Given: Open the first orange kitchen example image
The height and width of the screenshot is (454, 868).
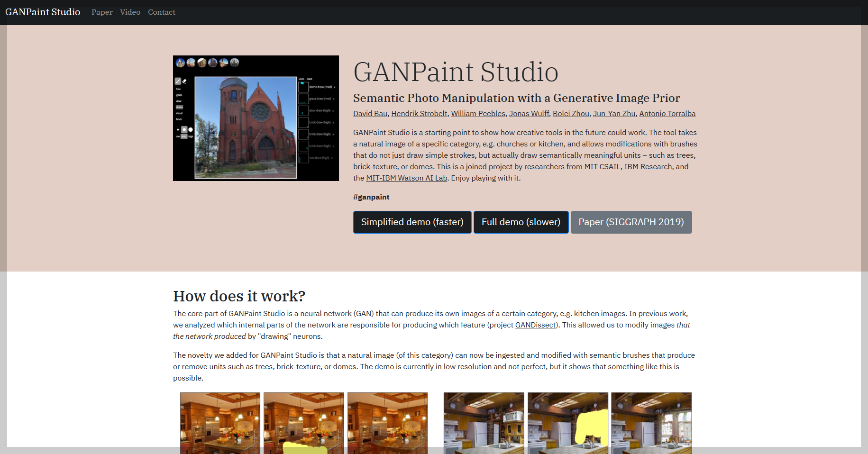Looking at the screenshot, I should click(x=220, y=423).
